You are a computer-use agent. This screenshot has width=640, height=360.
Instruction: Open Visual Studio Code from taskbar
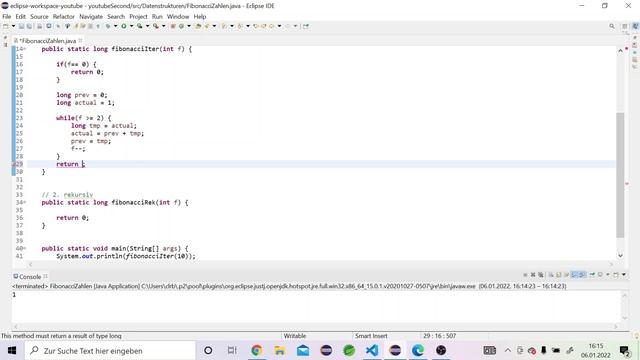tap(372, 351)
